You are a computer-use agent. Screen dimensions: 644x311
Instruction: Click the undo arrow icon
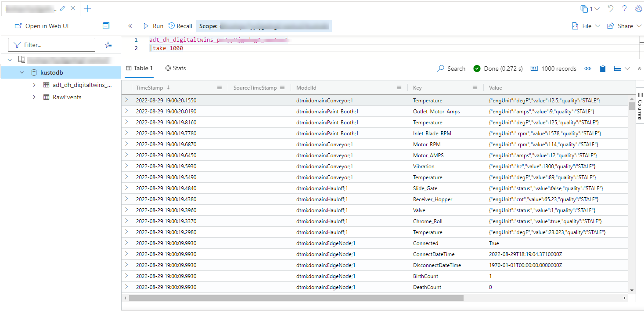pos(611,9)
